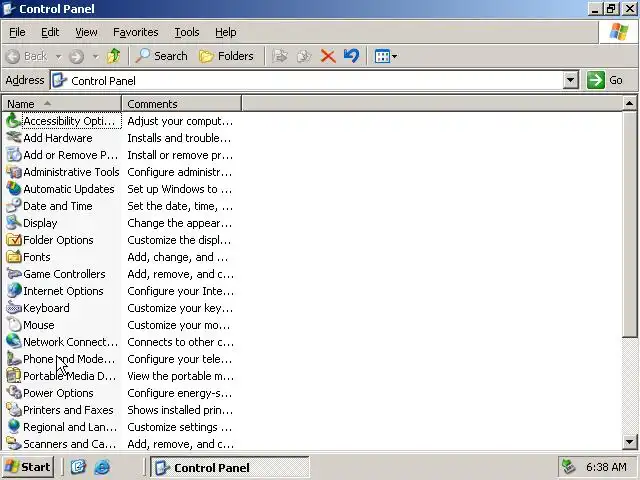This screenshot has width=640, height=480.
Task: Open the Edit menu
Action: click(50, 32)
